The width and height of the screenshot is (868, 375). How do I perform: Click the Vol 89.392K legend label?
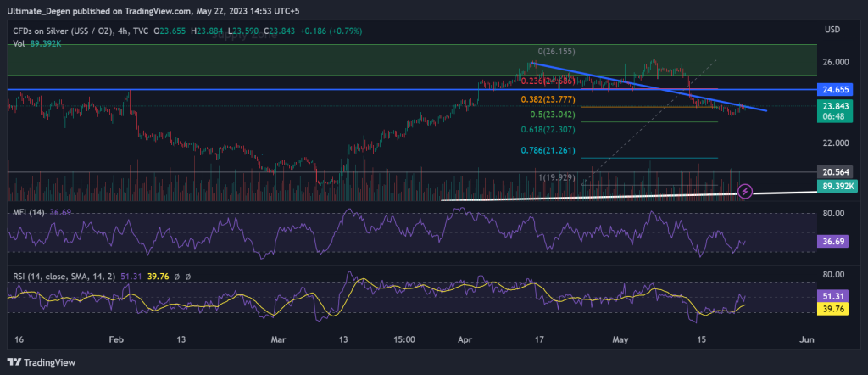point(37,42)
